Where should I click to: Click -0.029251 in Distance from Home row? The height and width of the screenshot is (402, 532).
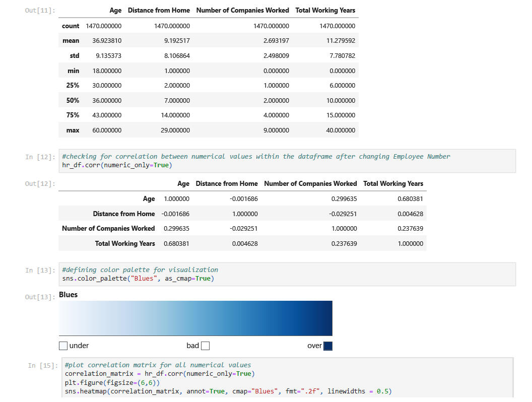[x=343, y=214]
